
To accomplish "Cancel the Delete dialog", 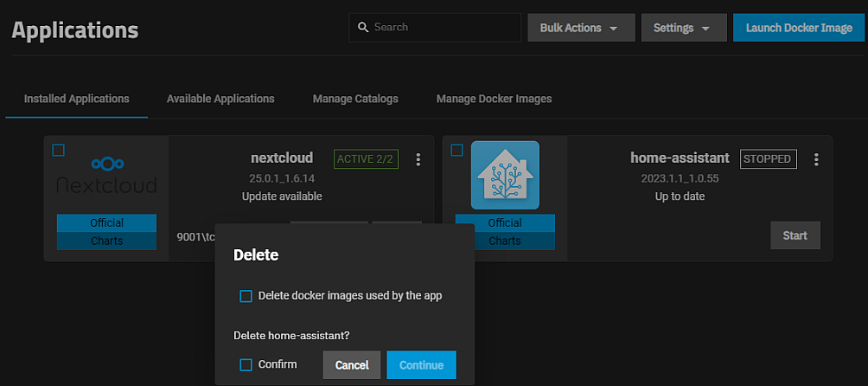I will coord(352,365).
